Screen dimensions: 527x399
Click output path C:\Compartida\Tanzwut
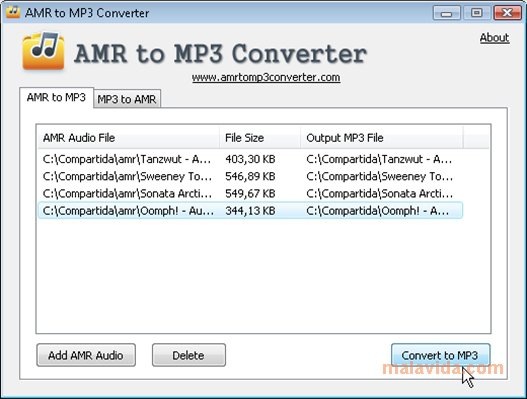[x=379, y=159]
